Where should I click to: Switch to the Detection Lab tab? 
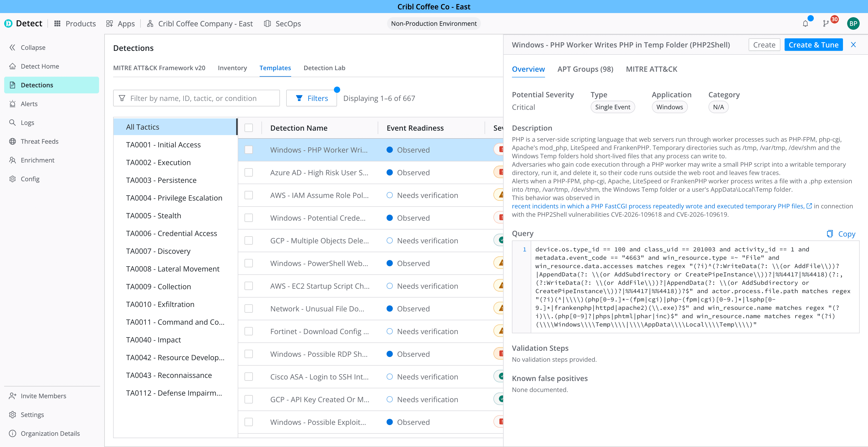tap(324, 68)
